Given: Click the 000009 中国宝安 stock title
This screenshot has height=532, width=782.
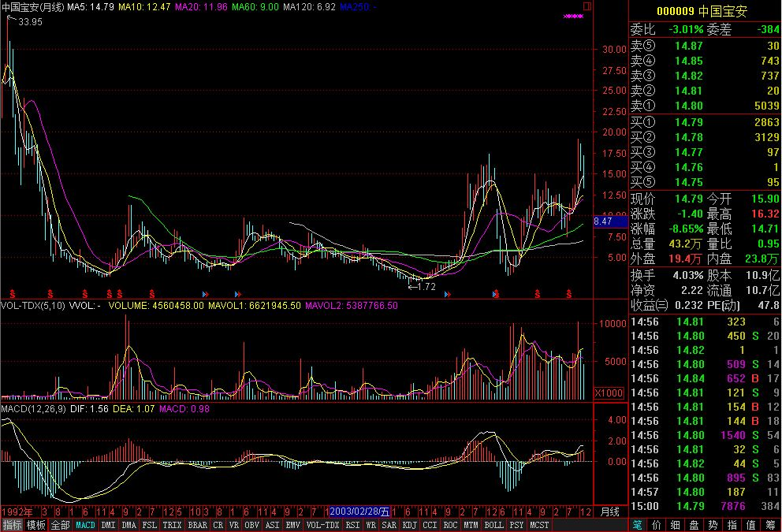Looking at the screenshot, I should (702, 11).
